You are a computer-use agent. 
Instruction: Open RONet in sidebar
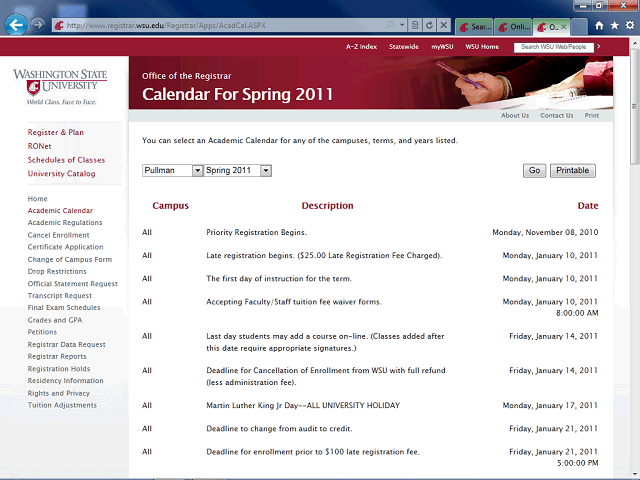coord(39,146)
